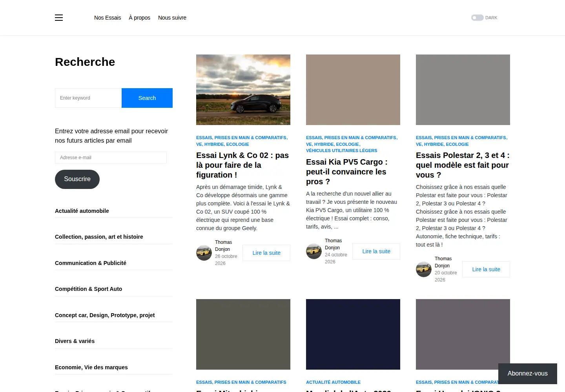Focus the Adresse e-mail input
The width and height of the screenshot is (565, 392).
111,158
